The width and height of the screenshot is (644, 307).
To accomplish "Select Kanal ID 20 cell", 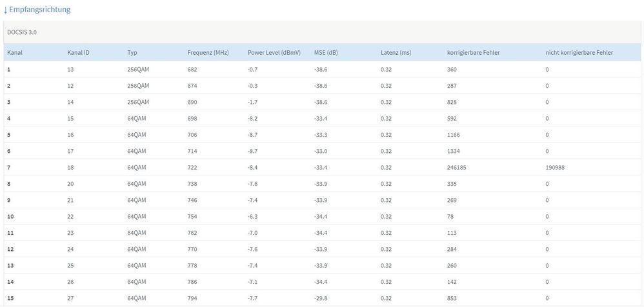I will [70, 184].
